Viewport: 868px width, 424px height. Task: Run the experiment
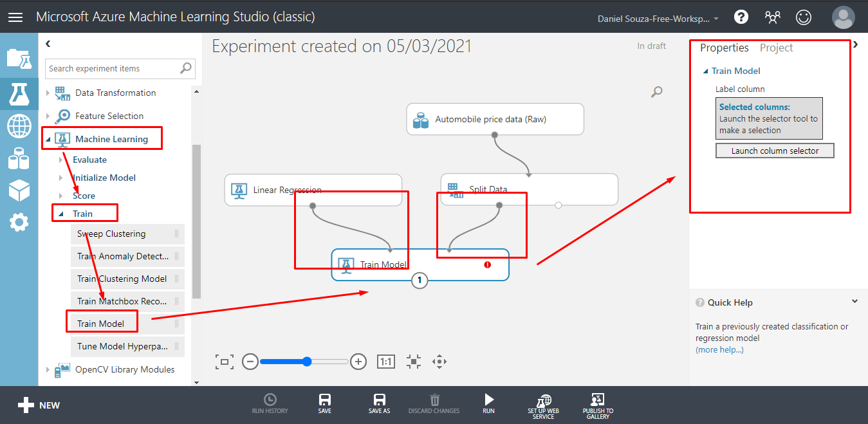click(489, 404)
